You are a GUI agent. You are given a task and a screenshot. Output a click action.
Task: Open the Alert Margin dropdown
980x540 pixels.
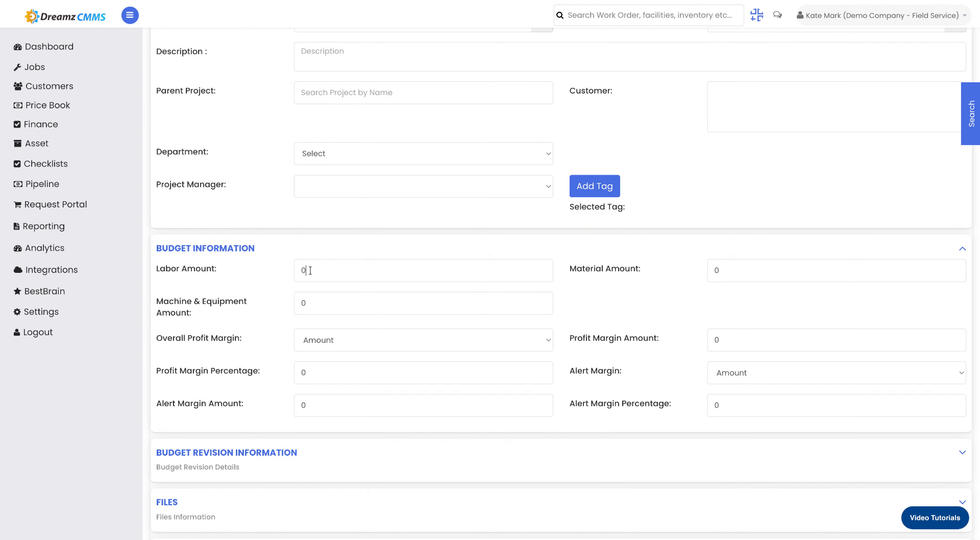pos(836,373)
